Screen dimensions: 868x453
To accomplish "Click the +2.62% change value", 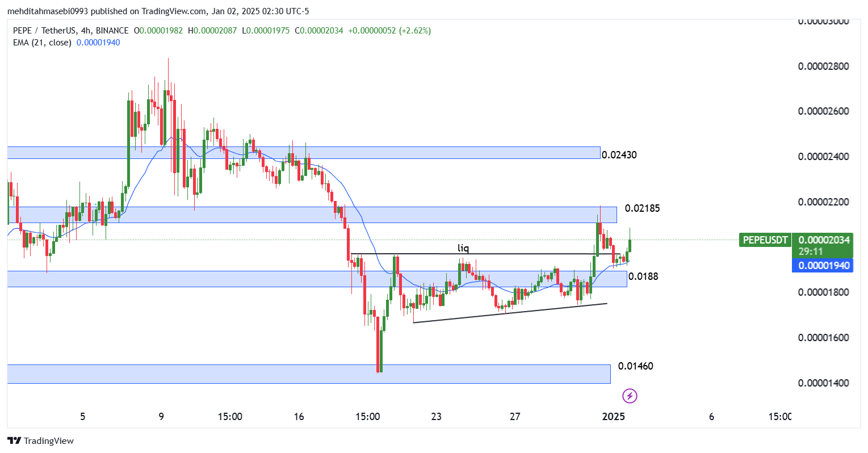I will 415,31.
